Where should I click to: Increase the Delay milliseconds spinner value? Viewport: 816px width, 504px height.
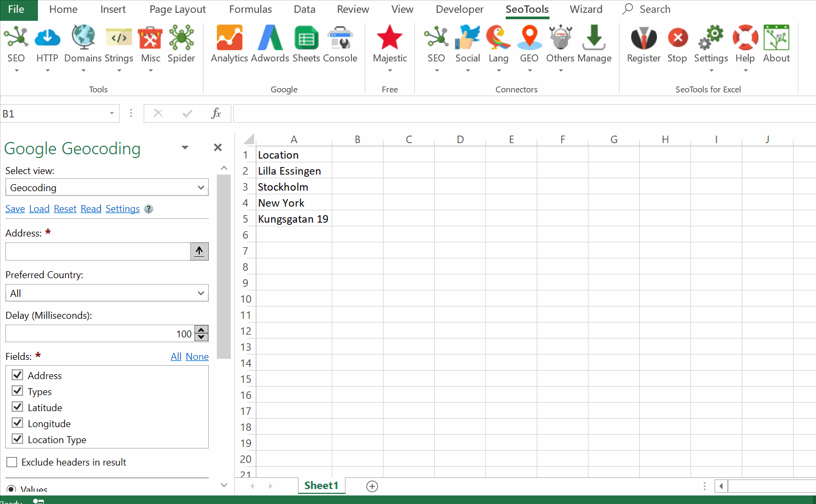click(201, 329)
